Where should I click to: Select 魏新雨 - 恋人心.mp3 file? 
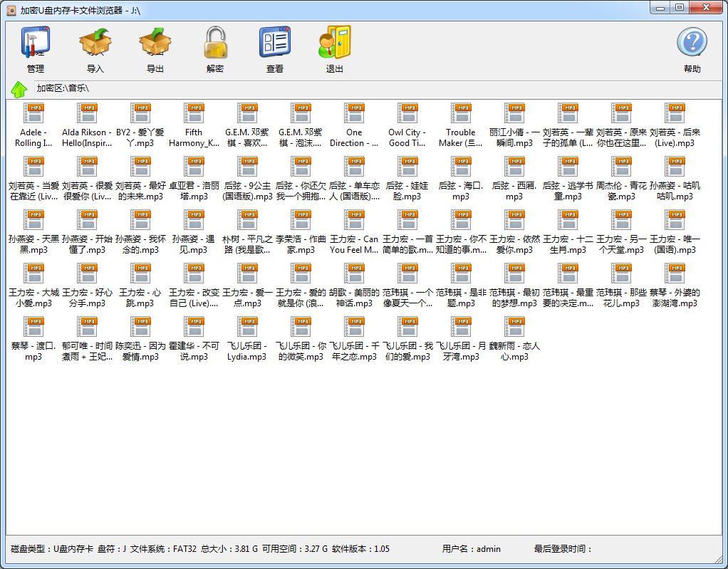coord(514,339)
